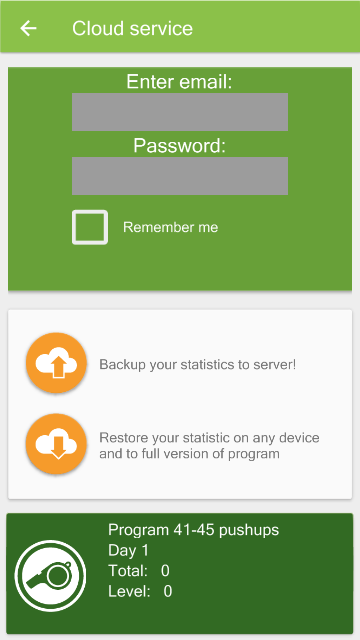Click the Level: 0 statistic
Screen dimensions: 360x640
[140, 591]
